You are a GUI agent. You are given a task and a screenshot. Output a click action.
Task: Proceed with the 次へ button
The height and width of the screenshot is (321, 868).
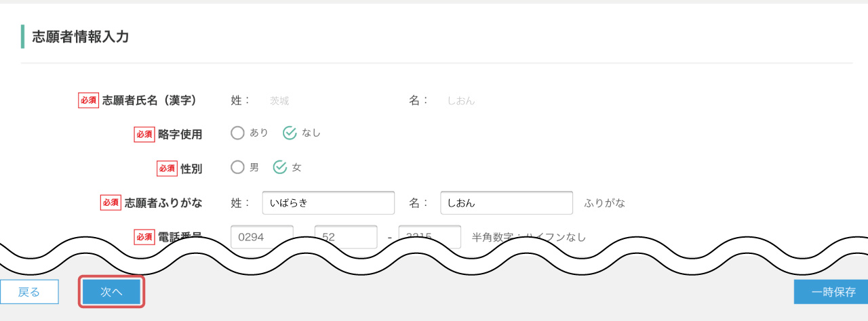point(112,292)
